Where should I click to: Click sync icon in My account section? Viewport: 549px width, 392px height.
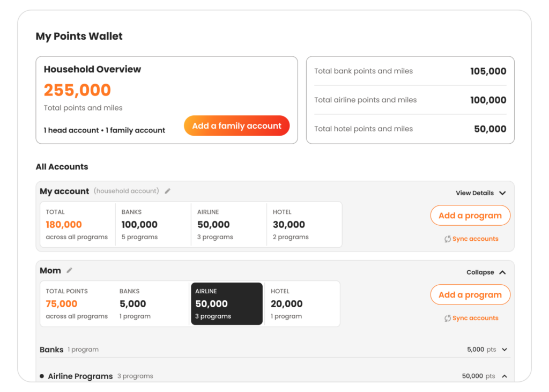pos(448,239)
